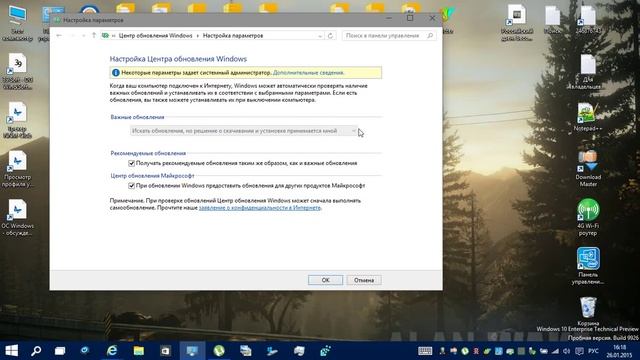Click touch keyboard icon in tray
This screenshot has height=360, width=640.
coord(425,351)
